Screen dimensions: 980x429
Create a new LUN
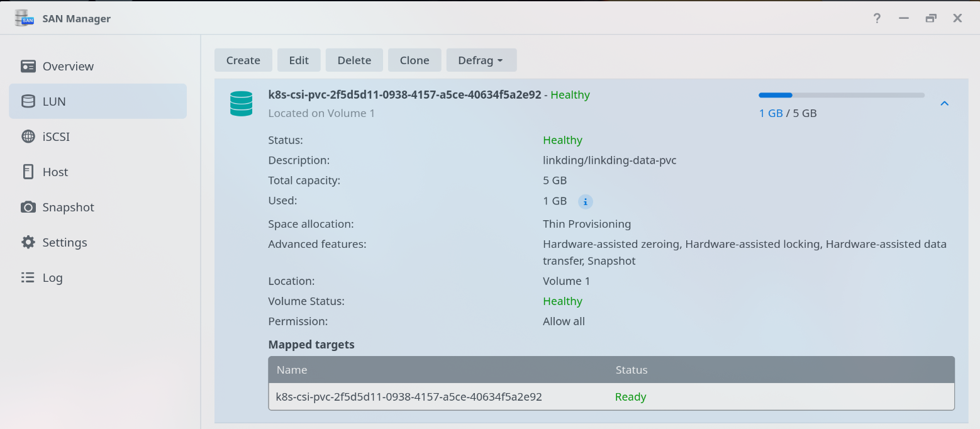click(x=243, y=60)
